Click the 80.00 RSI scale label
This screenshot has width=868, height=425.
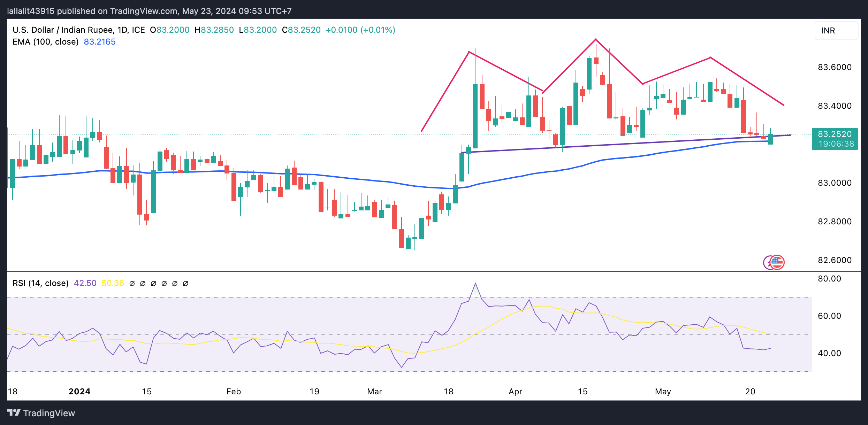click(829, 279)
